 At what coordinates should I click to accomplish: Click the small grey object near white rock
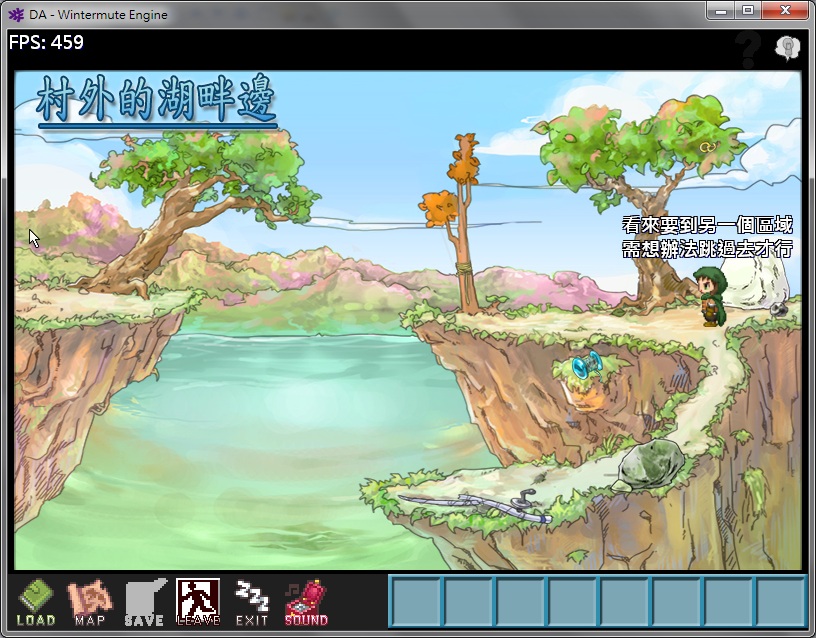click(779, 309)
